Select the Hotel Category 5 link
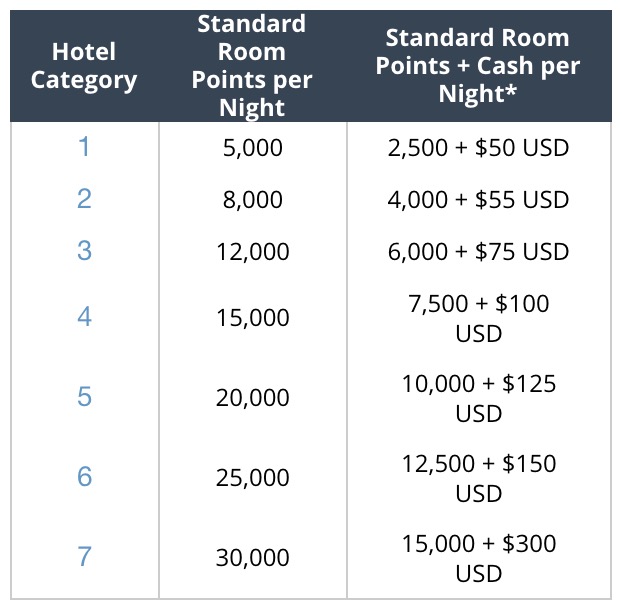The width and height of the screenshot is (622, 608). tap(84, 397)
